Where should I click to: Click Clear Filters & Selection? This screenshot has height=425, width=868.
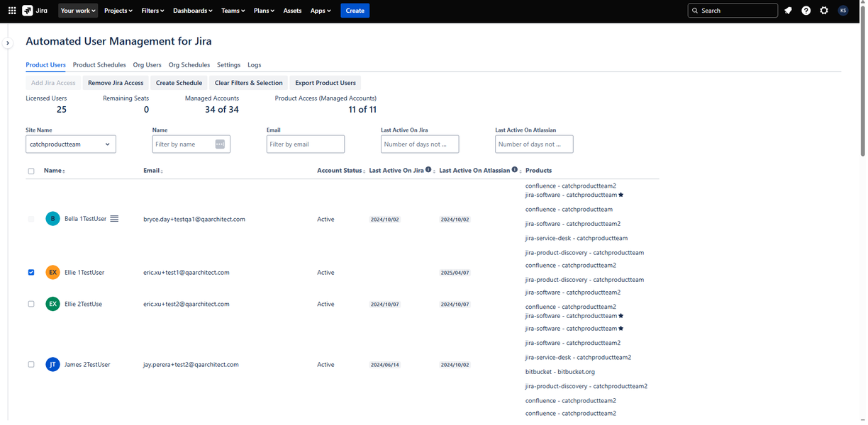click(x=249, y=83)
